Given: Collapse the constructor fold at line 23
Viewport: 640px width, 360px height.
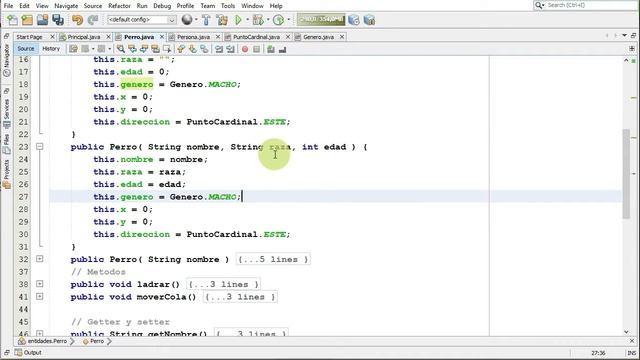Looking at the screenshot, I should coord(40,146).
